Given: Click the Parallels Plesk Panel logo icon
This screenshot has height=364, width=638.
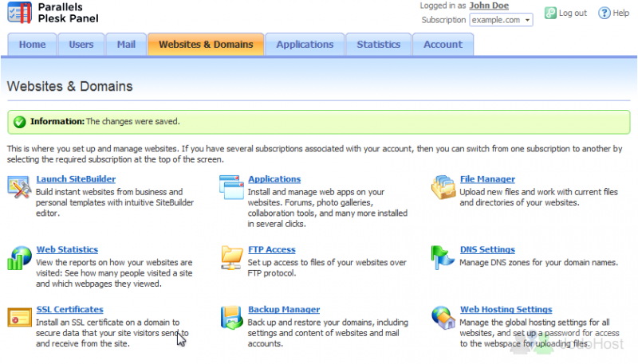Looking at the screenshot, I should (x=19, y=13).
